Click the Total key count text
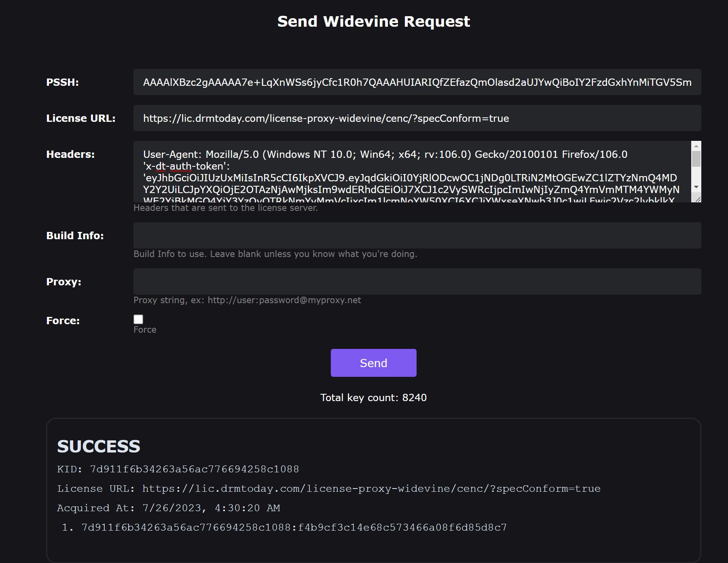Viewport: 728px width, 563px height. (x=373, y=397)
